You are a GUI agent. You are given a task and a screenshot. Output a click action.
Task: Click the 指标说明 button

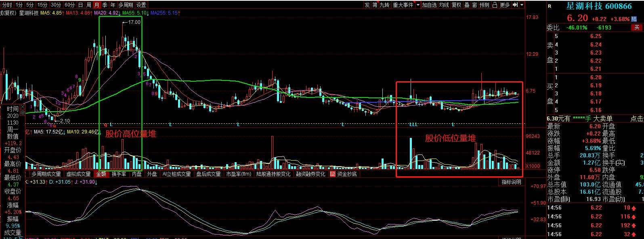pyautogui.click(x=512, y=182)
